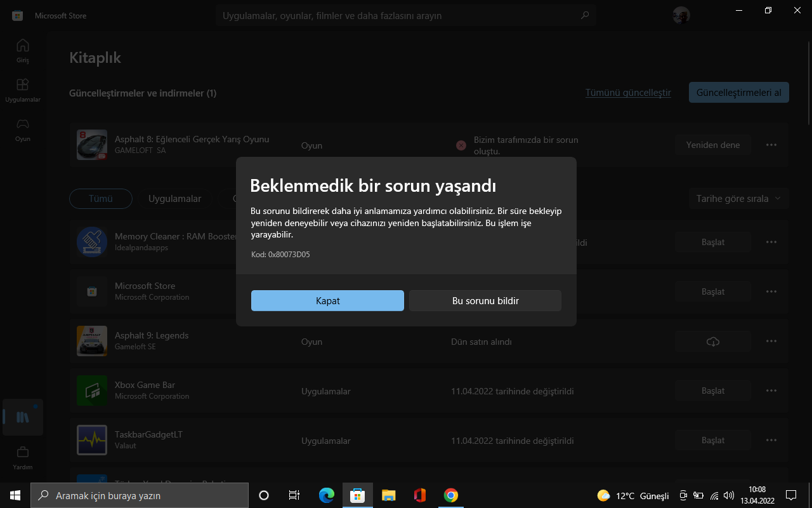This screenshot has width=812, height=508.
Task: Open more options for Memory Cleaner
Action: click(771, 242)
